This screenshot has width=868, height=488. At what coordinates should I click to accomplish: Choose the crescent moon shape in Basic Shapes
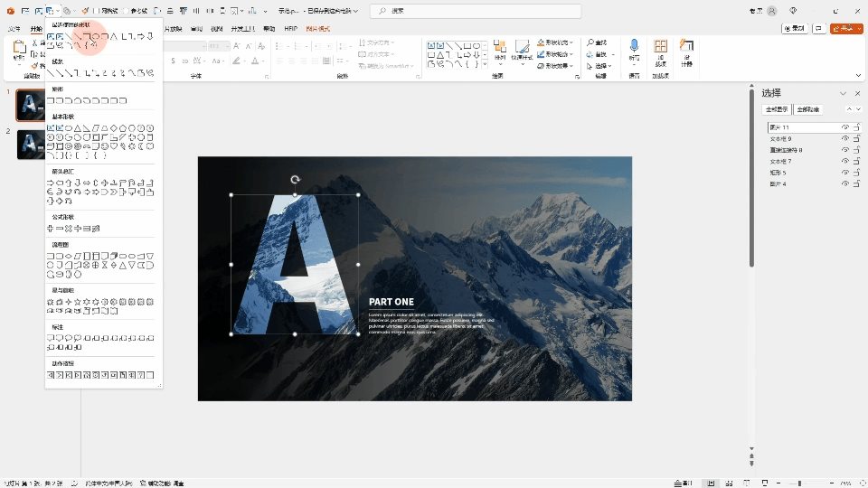141,146
